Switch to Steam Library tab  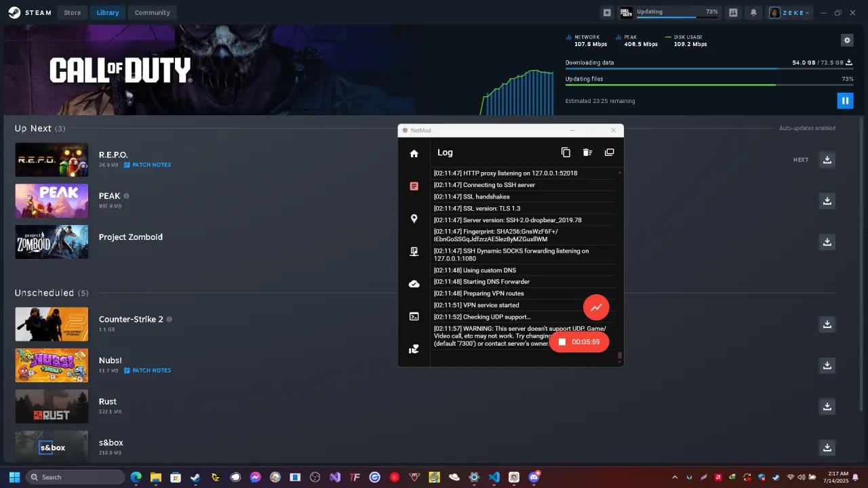coord(107,12)
